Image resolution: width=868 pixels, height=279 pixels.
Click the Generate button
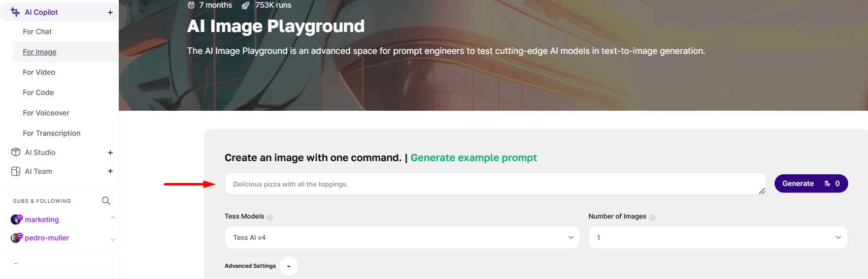coord(811,183)
